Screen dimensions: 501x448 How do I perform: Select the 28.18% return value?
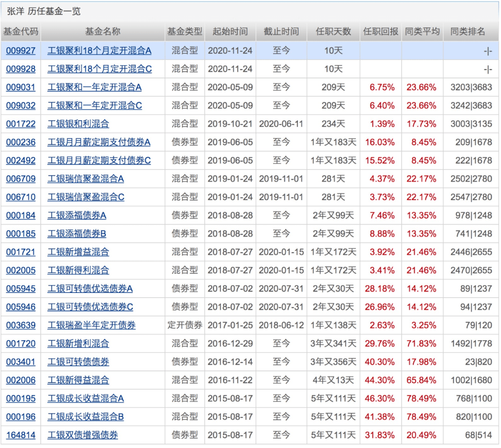379,289
